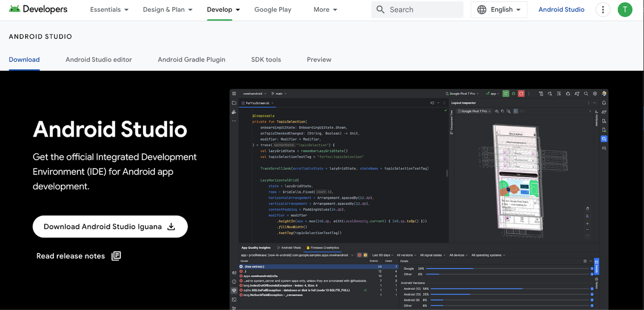Open the IDE settings gear icon
The image size is (644, 310).
[595, 94]
